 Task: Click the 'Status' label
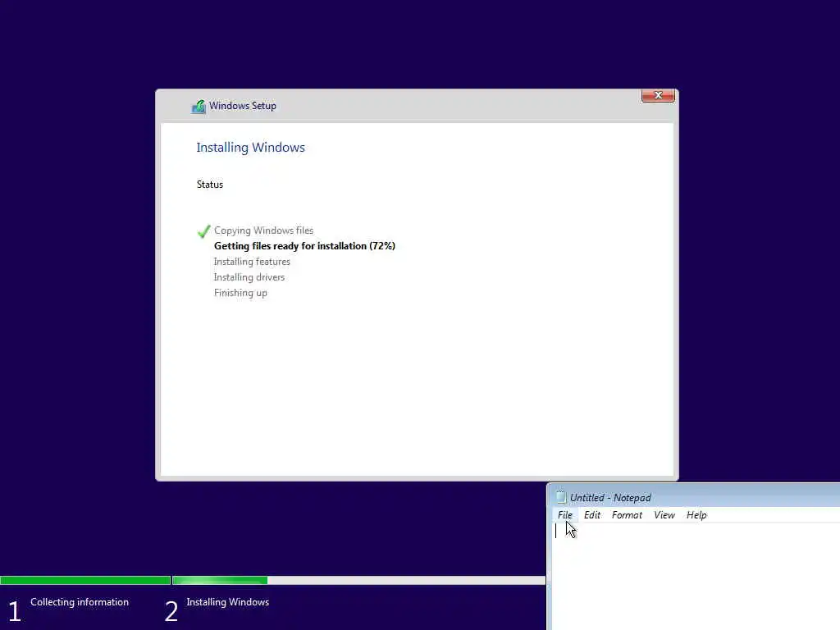click(x=209, y=185)
